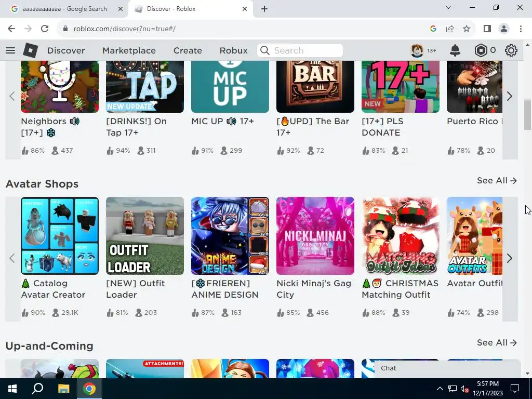The image size is (532, 399).
Task: Close the Discover - Roblox tab
Action: point(245,9)
